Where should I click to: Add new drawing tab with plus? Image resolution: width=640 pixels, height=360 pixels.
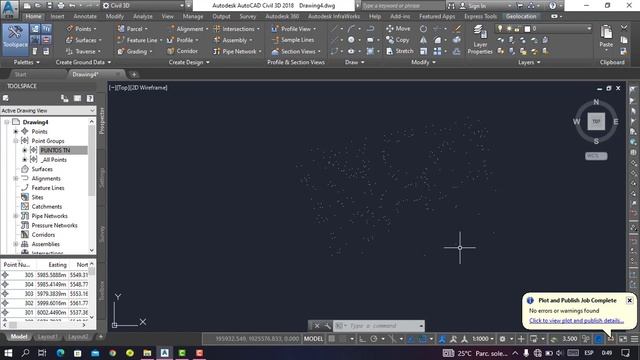point(133,75)
